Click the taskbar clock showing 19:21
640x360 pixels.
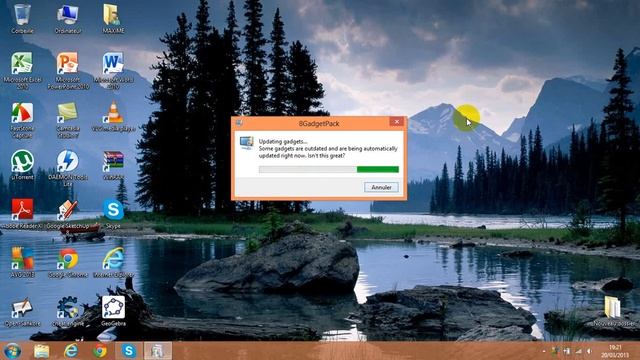(x=615, y=351)
